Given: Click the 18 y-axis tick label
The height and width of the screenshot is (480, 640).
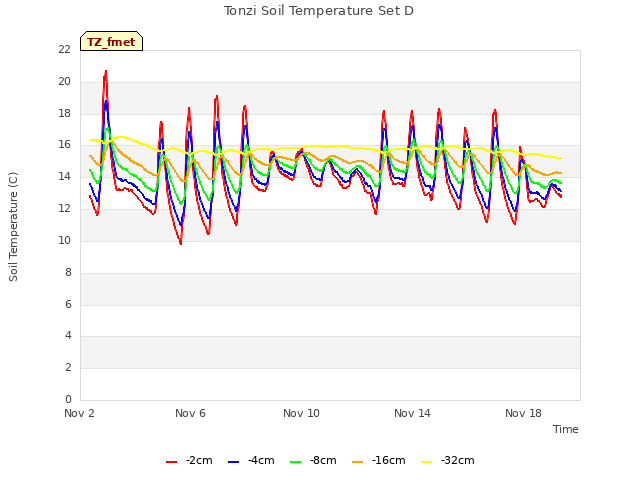Looking at the screenshot, I should [x=64, y=113].
